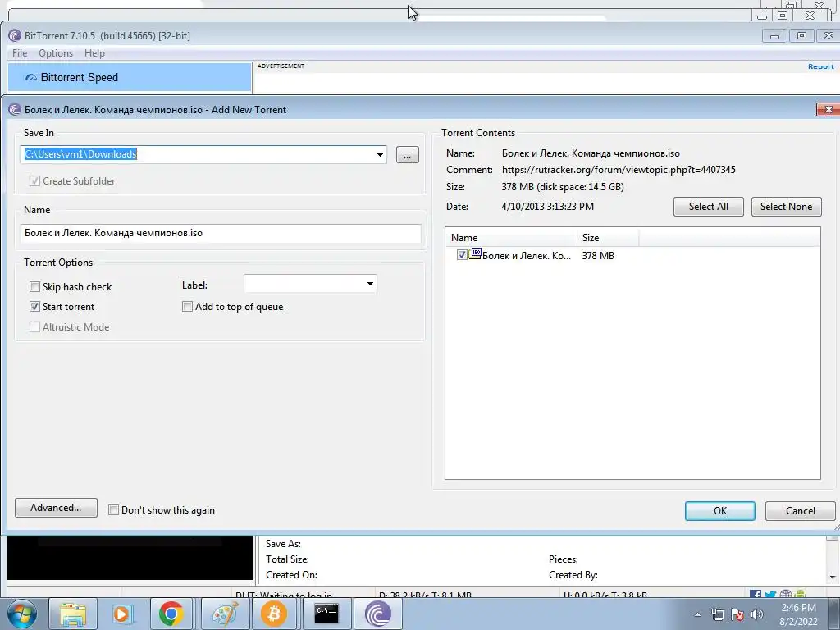
Task: Click the BitTorrent taskbar icon
Action: tap(377, 614)
